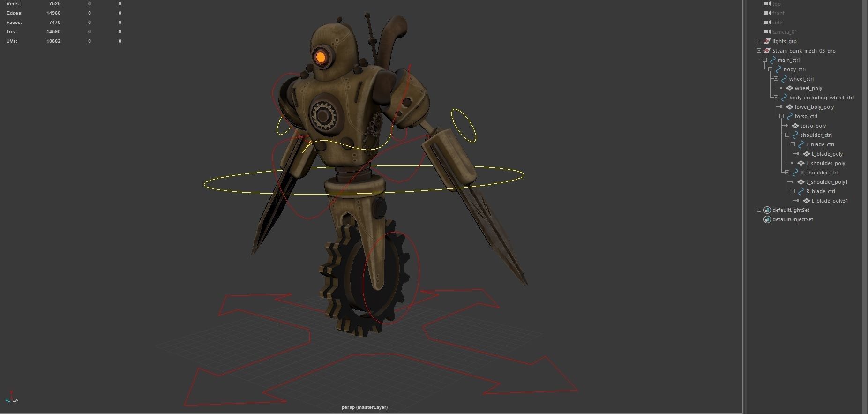Click the curve icon of main_ctrl
Viewport: 868px width, 414px height.
pos(773,60)
